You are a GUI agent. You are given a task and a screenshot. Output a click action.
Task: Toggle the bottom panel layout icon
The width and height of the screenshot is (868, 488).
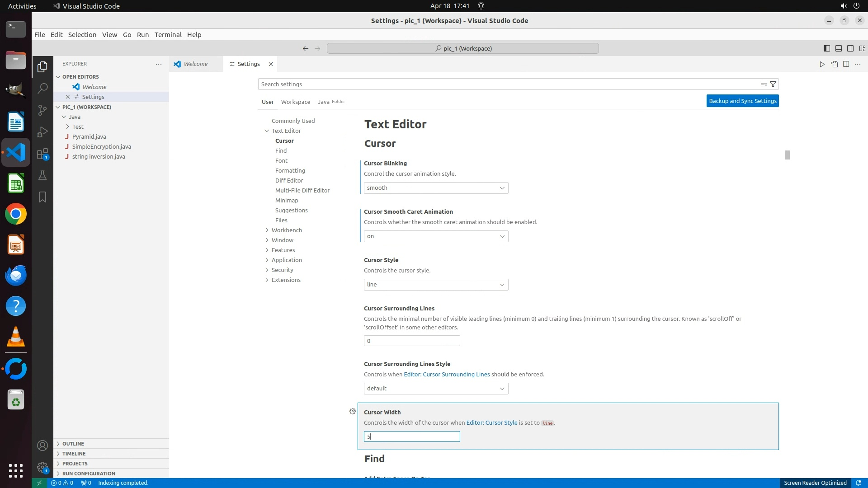click(838, 48)
